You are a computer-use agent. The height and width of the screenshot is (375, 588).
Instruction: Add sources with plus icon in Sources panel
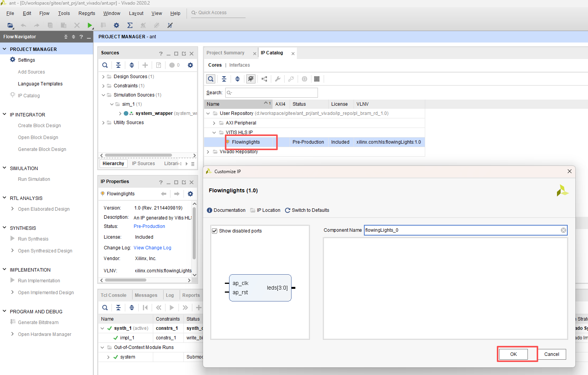pos(145,65)
